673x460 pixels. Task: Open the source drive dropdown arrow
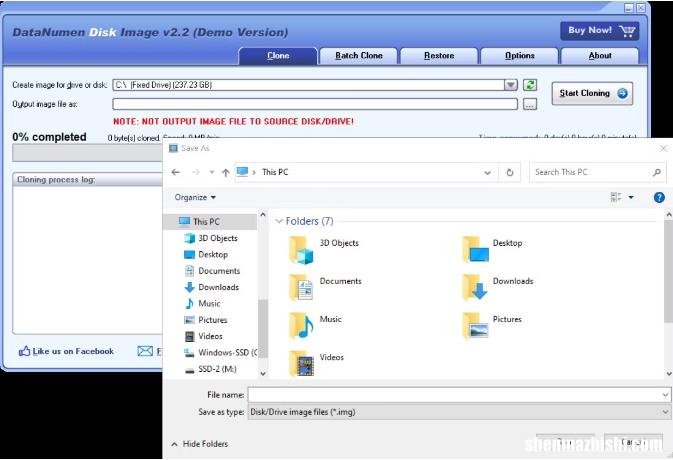point(510,85)
